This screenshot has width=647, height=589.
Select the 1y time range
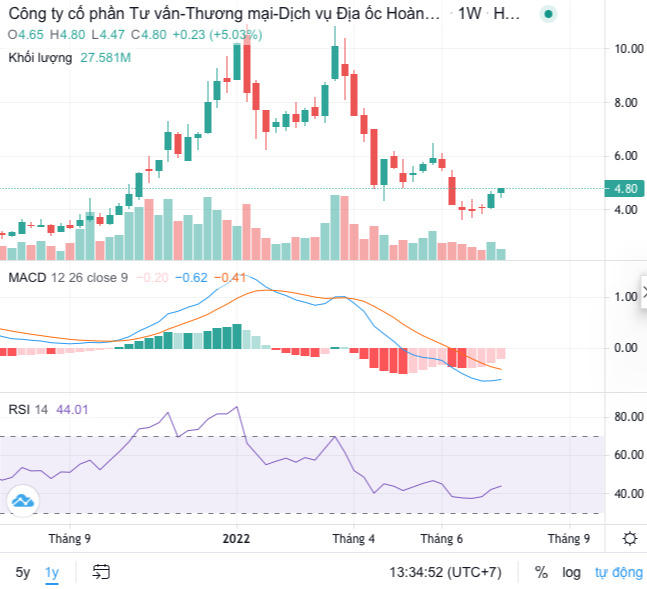click(52, 572)
